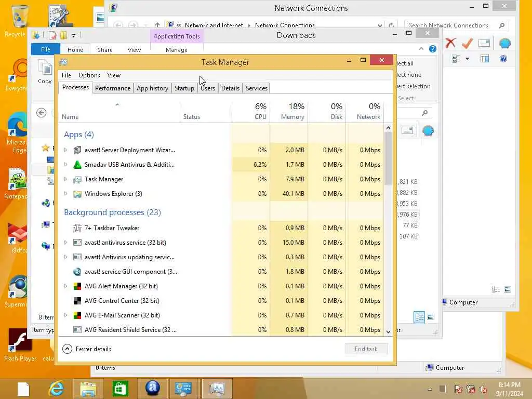532x399 pixels.
Task: Switch to the App history tab
Action: point(152,88)
